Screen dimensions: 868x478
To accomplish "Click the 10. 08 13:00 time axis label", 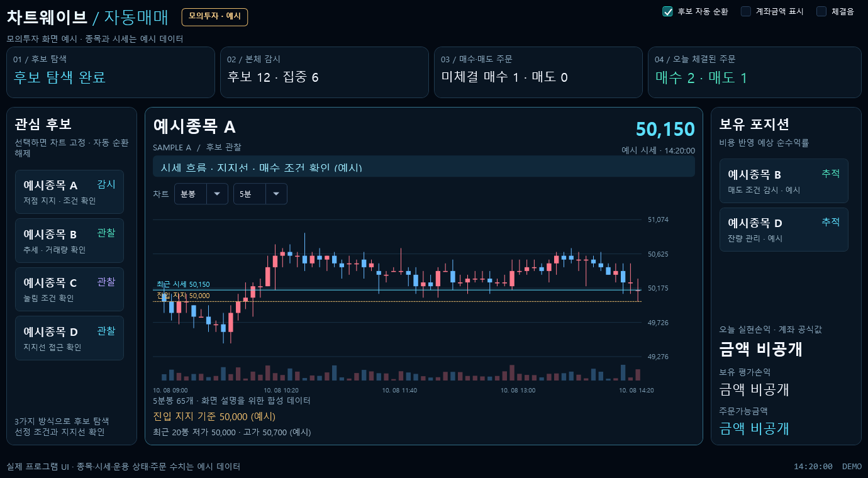I will click(518, 390).
